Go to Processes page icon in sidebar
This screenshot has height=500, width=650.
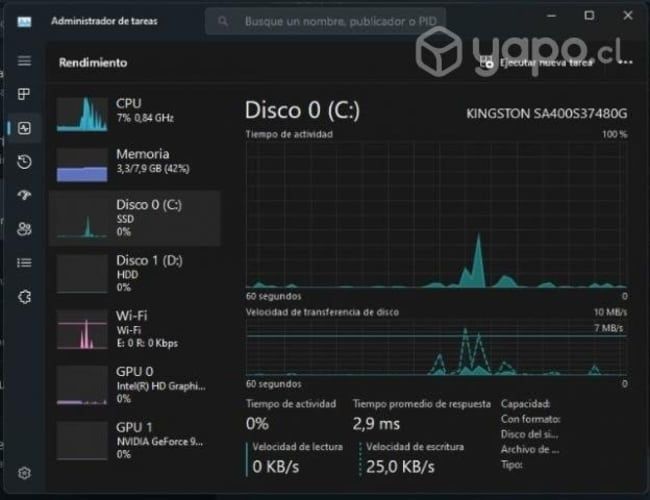[x=24, y=95]
